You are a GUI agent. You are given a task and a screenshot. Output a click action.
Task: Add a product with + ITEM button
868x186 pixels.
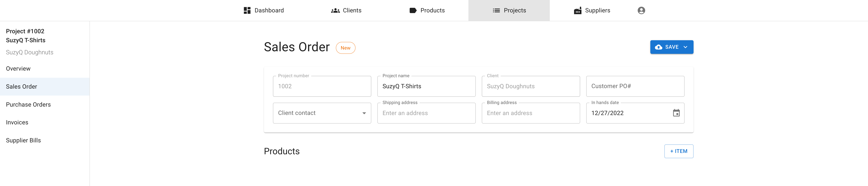(678, 151)
